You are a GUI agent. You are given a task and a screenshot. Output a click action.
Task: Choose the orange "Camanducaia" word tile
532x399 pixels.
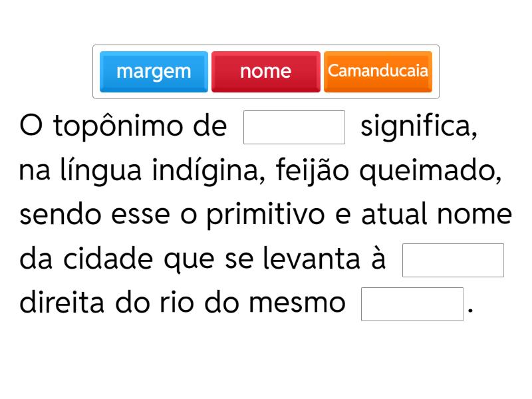tap(378, 71)
